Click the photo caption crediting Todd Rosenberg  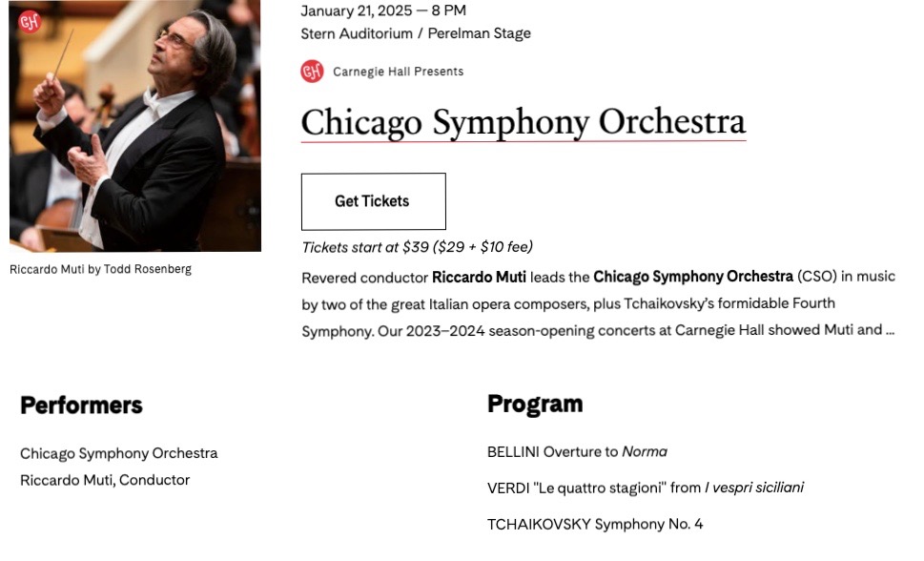pos(100,269)
